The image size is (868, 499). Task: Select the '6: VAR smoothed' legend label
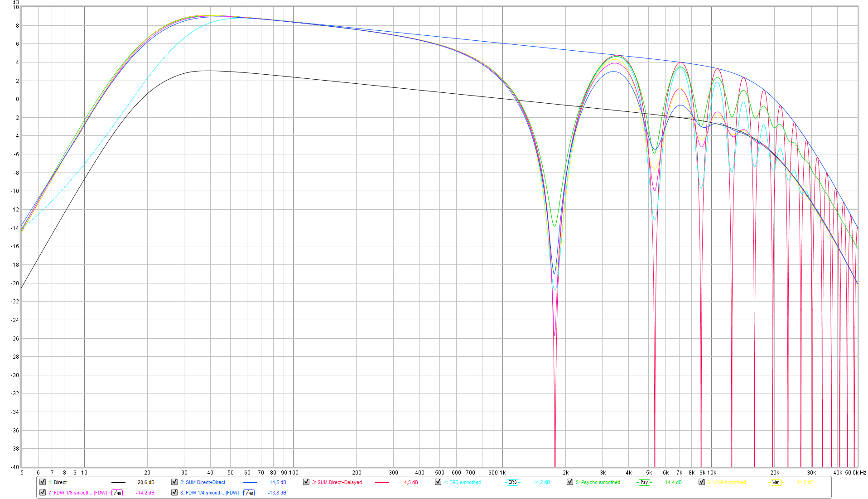pos(727,482)
